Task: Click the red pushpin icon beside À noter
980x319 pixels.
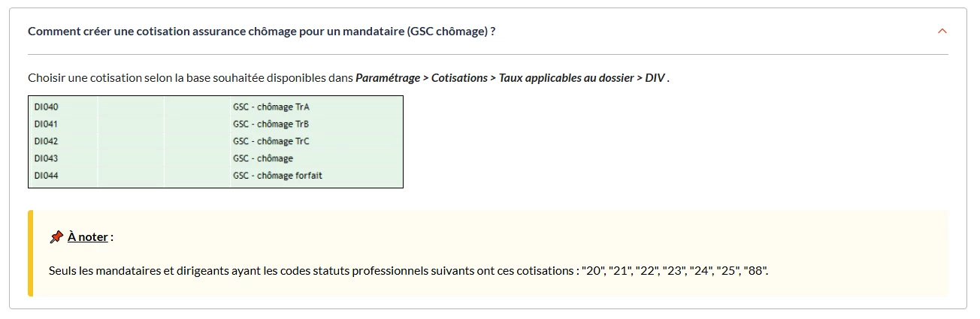Action: (x=56, y=237)
